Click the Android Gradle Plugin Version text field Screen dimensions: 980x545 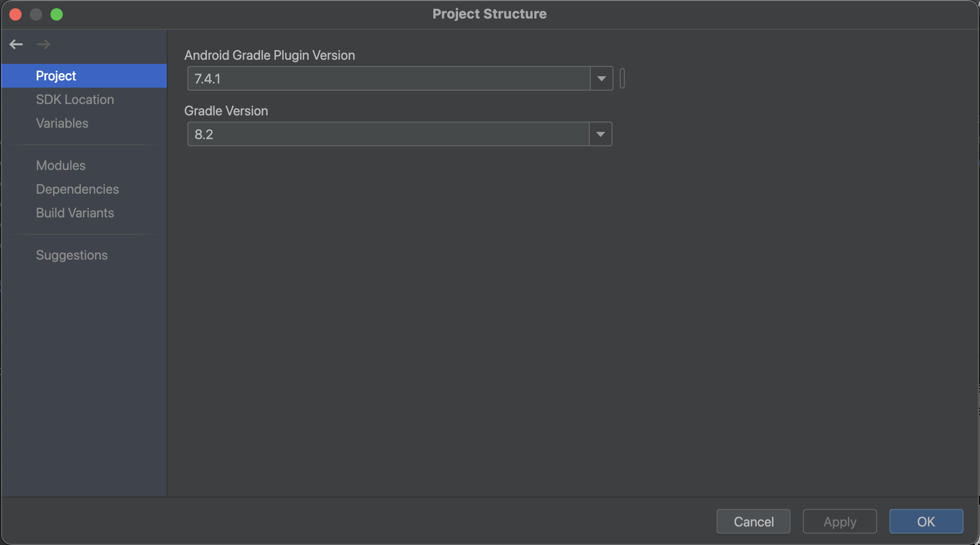point(389,79)
